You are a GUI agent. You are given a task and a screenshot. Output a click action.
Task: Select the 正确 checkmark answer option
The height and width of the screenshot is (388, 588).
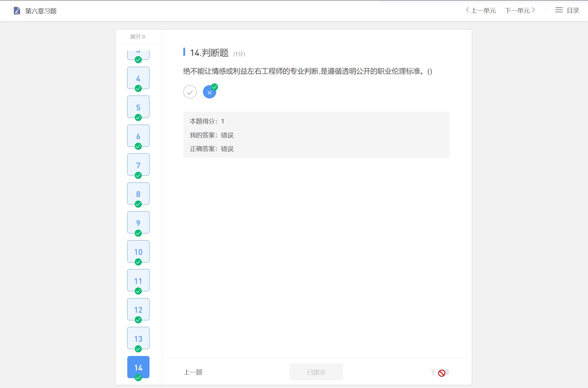point(190,92)
